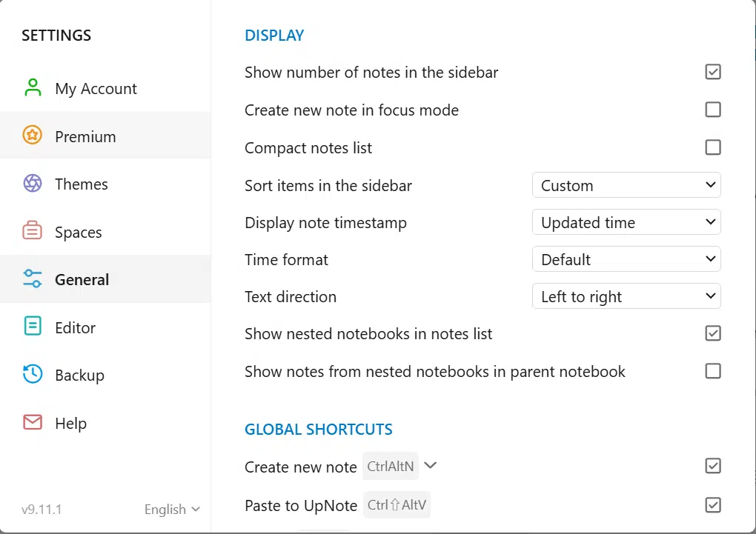Click the Premium star icon
The image size is (756, 534).
[x=33, y=136]
